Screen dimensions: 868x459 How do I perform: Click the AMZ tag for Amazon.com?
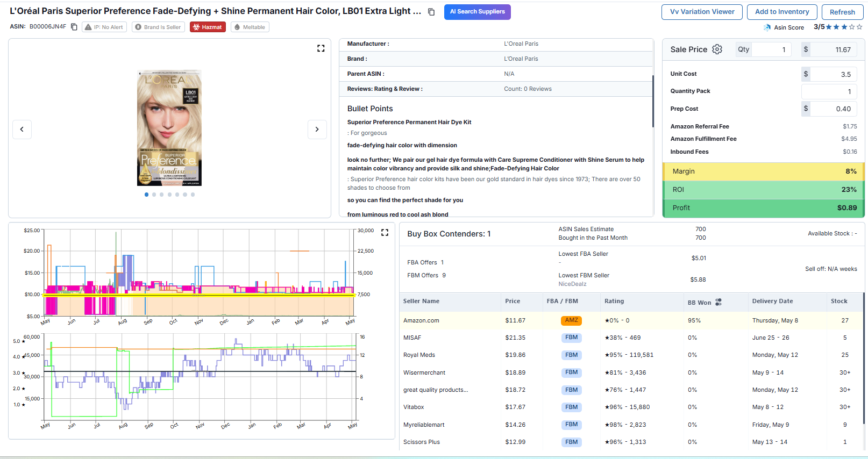click(571, 320)
